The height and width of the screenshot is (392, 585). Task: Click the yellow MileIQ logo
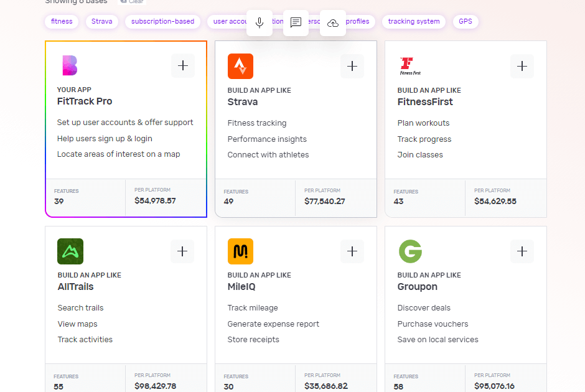241,251
